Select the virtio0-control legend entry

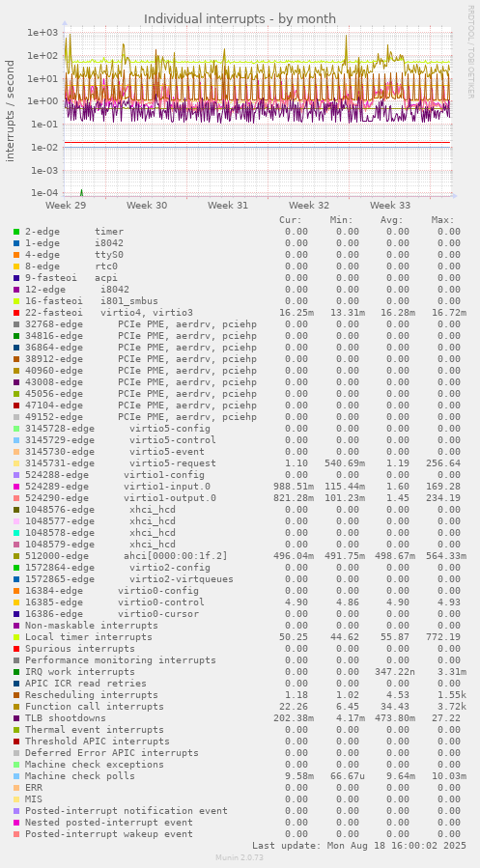coord(115,602)
